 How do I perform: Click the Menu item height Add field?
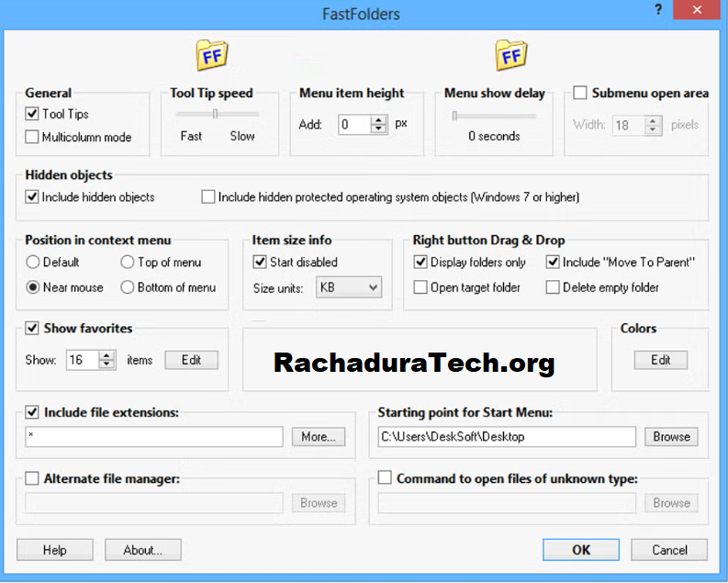click(x=354, y=124)
